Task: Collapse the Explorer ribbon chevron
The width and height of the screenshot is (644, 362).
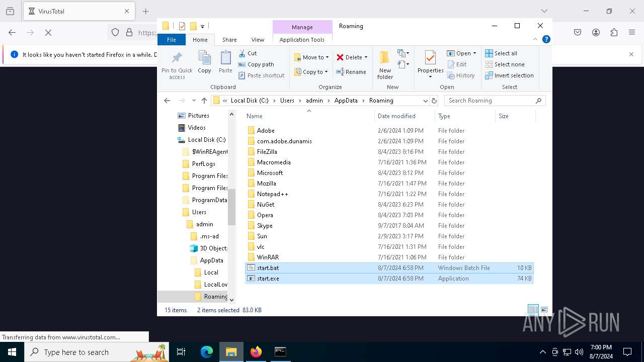Action: pos(535,39)
